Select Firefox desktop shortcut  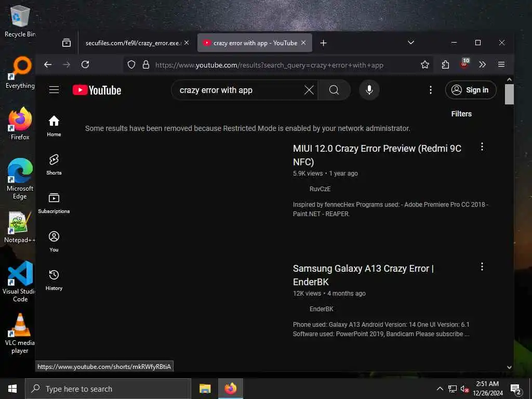(x=20, y=124)
